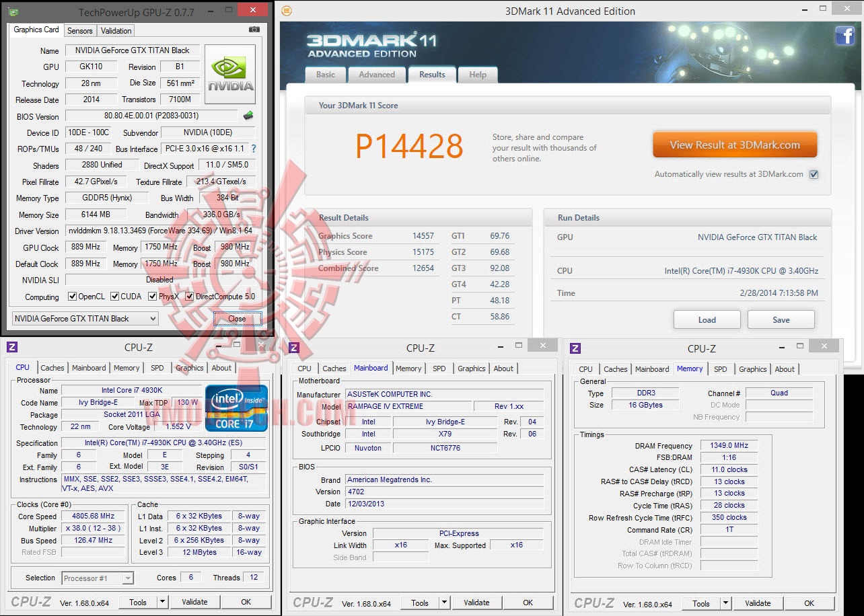Click the Core Speed value 4805.68 MHz
Image resolution: width=864 pixels, height=616 pixels.
click(94, 516)
